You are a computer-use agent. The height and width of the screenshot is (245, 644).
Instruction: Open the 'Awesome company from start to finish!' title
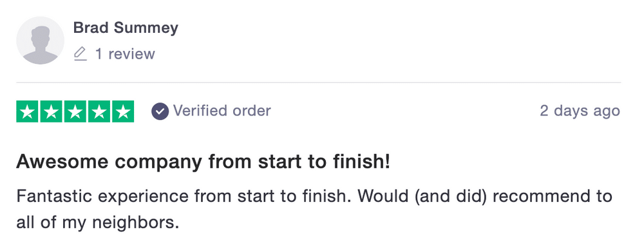pos(203,162)
